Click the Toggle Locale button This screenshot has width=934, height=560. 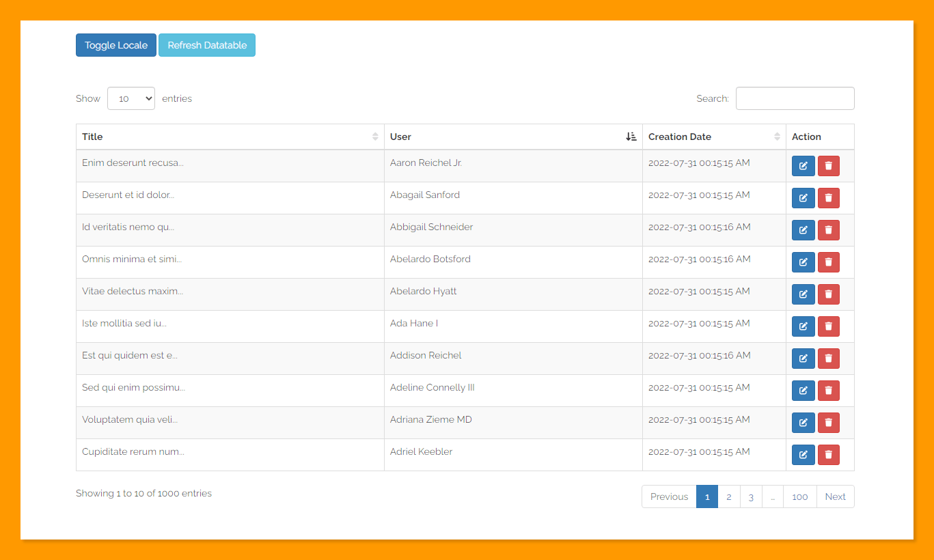point(115,45)
